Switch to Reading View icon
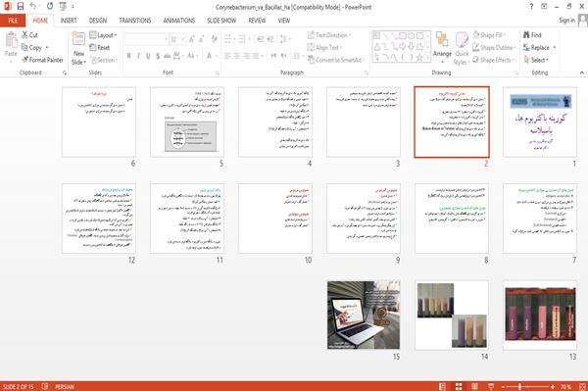This screenshot has width=588, height=391. click(x=474, y=386)
